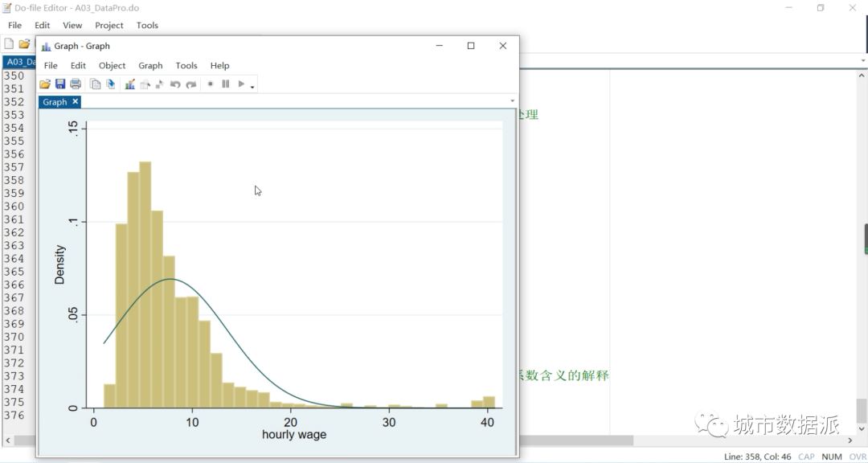Open Do-file Editor View menu
Image resolution: width=868 pixels, height=463 pixels.
point(72,25)
